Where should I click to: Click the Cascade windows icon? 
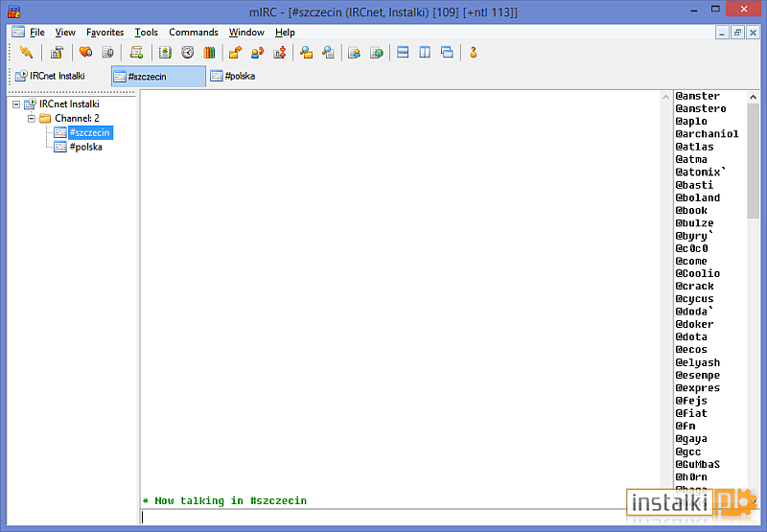click(x=447, y=53)
